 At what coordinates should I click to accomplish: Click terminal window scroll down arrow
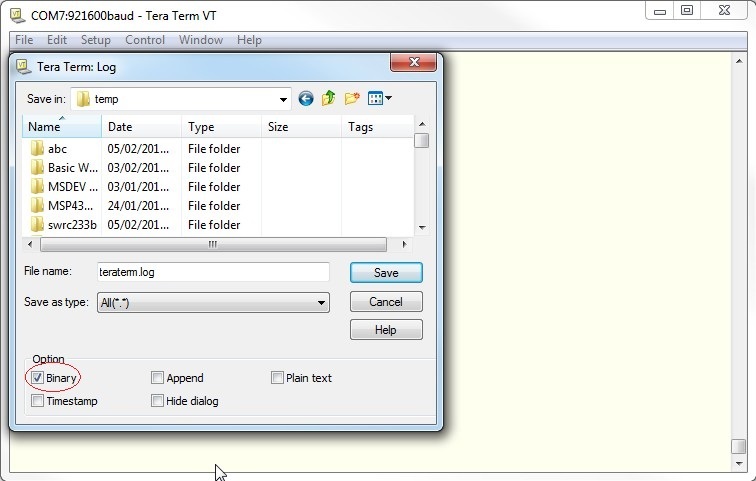(x=739, y=464)
